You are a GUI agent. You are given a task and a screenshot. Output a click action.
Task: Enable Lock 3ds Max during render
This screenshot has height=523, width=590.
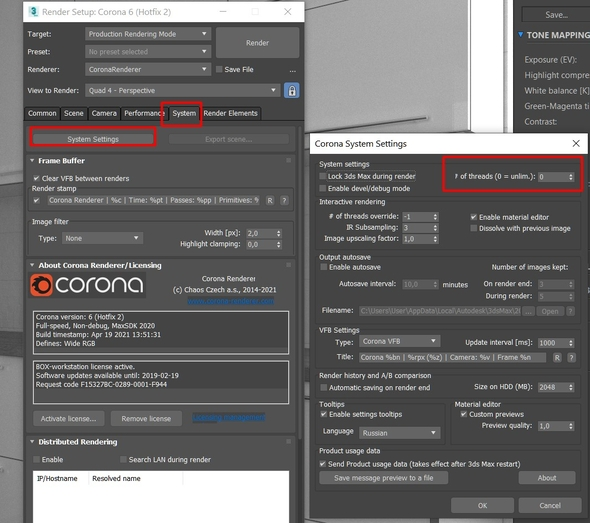[x=322, y=176]
